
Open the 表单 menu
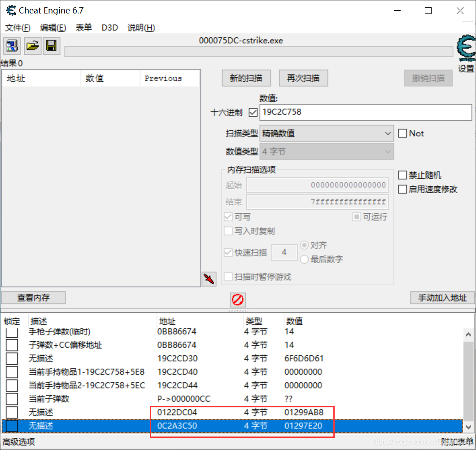click(x=84, y=28)
